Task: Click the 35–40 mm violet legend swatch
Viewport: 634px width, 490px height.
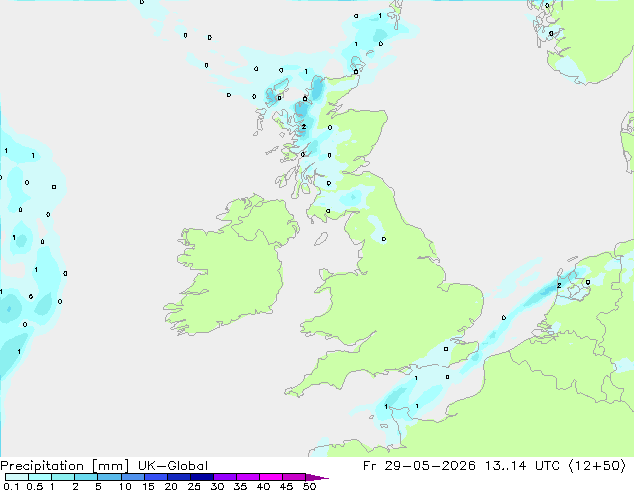Action: [248, 477]
